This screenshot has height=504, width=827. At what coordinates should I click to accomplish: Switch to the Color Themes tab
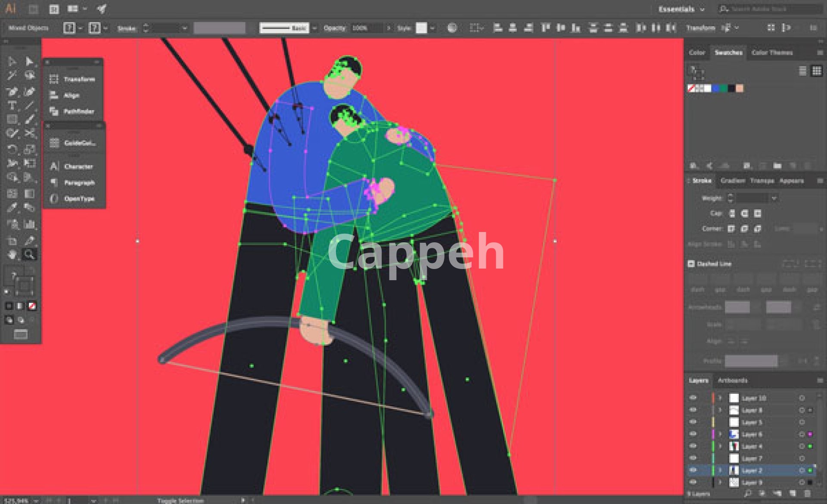click(772, 53)
